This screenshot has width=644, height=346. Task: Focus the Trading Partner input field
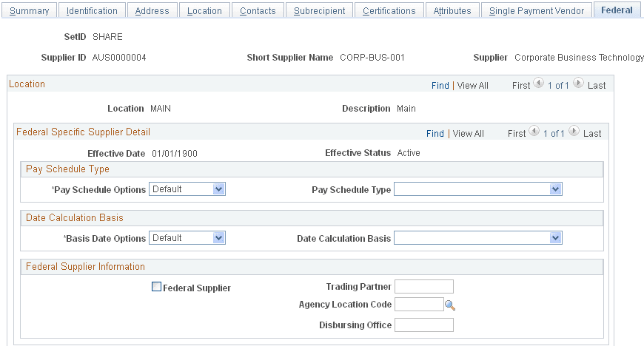pos(424,287)
